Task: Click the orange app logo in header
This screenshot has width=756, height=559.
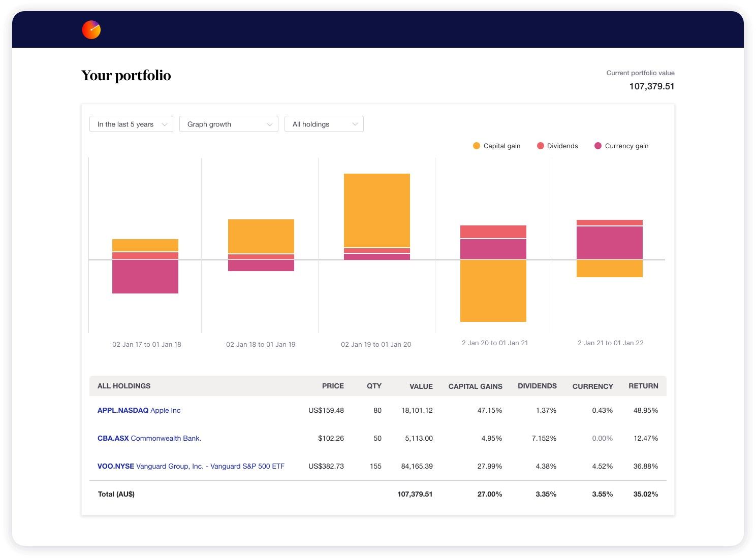Action: click(91, 30)
